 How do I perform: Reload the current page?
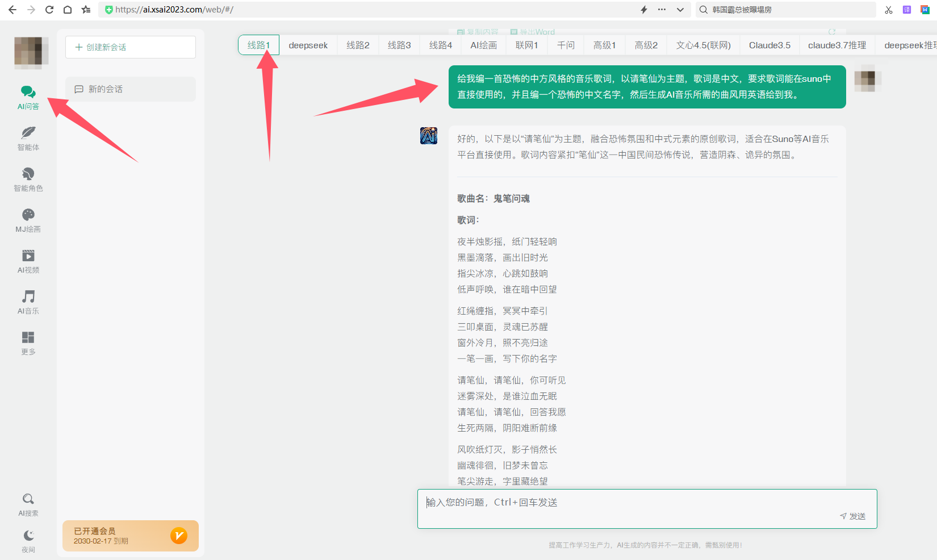pyautogui.click(x=49, y=10)
